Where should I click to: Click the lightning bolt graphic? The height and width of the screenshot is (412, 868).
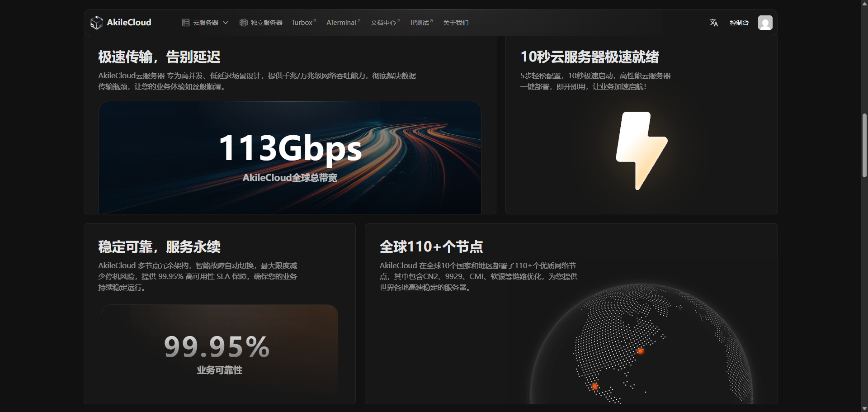pos(642,151)
